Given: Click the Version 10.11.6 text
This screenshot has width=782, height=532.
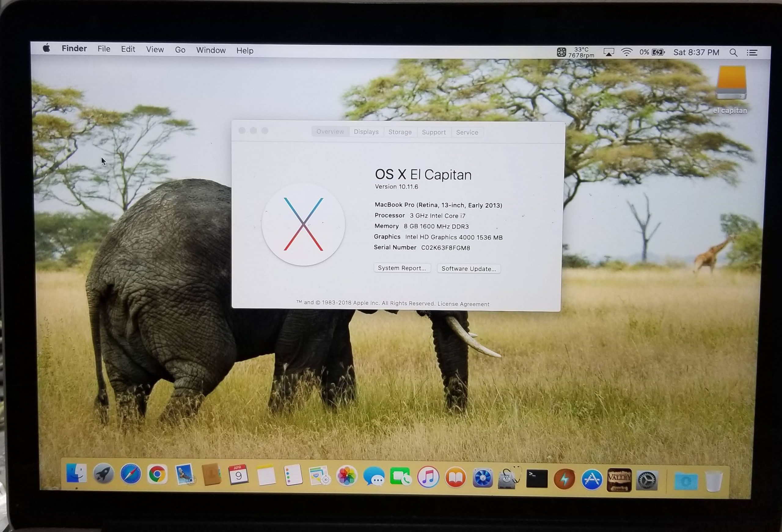Looking at the screenshot, I should click(396, 187).
